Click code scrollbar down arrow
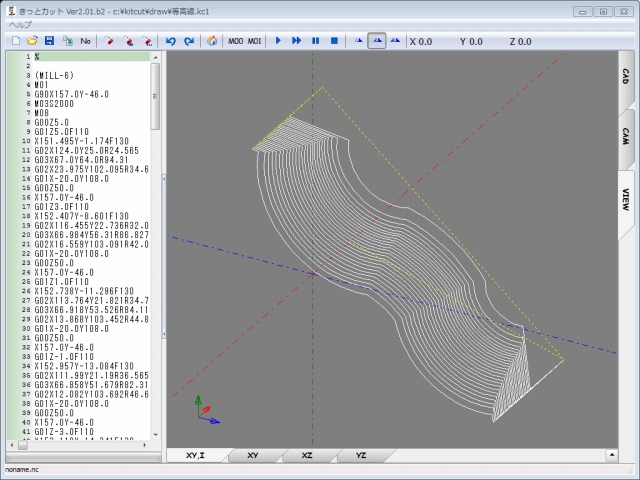640x480 pixels. tap(155, 435)
